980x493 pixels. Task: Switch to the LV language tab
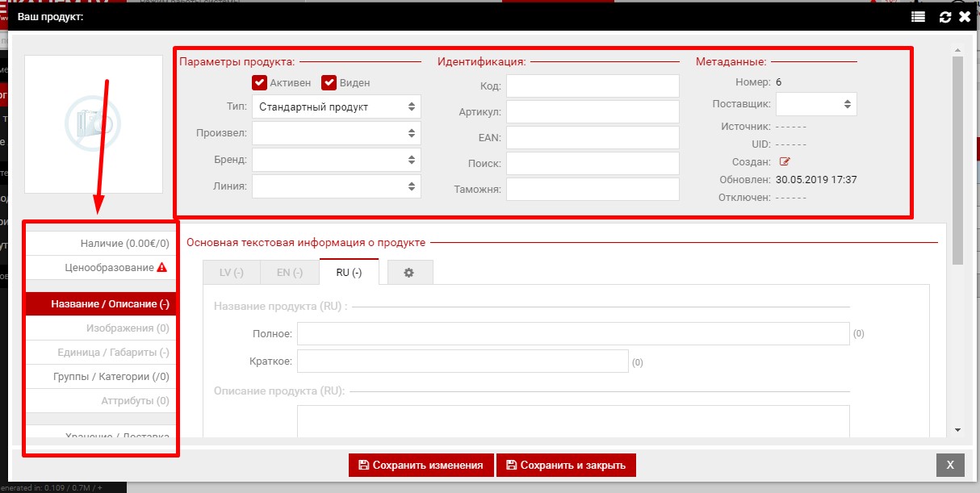231,273
